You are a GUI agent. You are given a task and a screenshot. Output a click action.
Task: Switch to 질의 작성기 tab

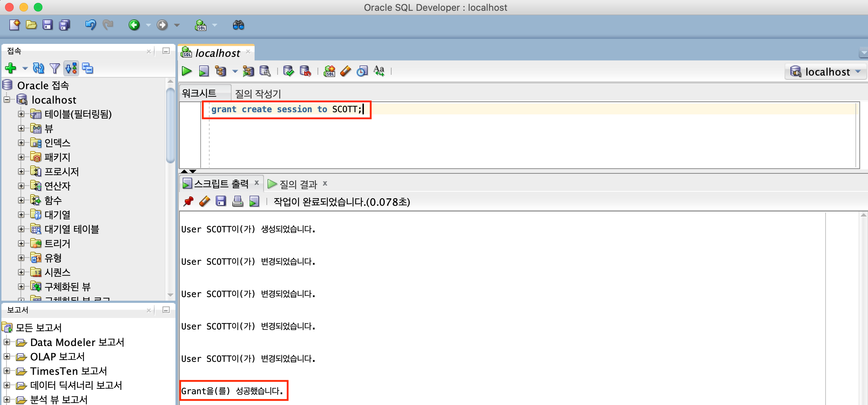[257, 94]
